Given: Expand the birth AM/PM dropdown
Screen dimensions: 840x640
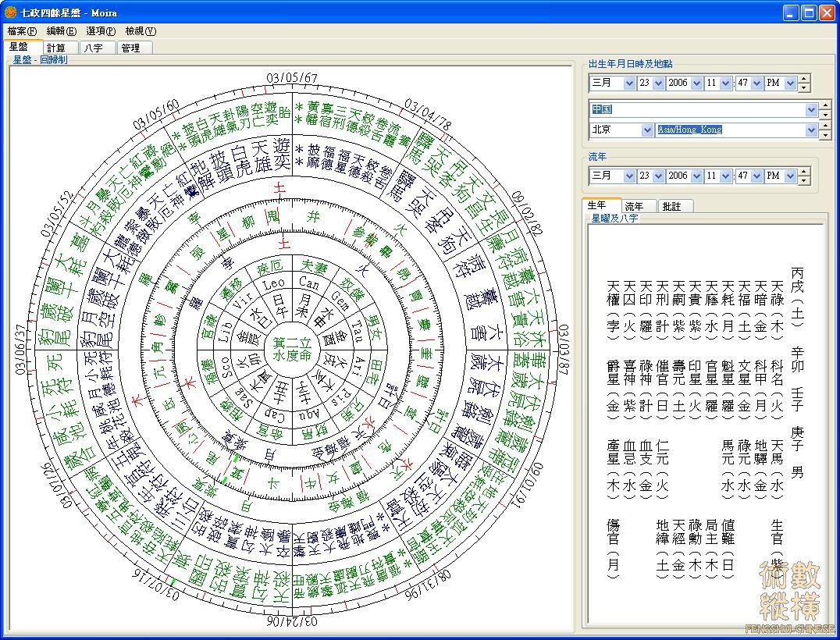Looking at the screenshot, I should [790, 83].
